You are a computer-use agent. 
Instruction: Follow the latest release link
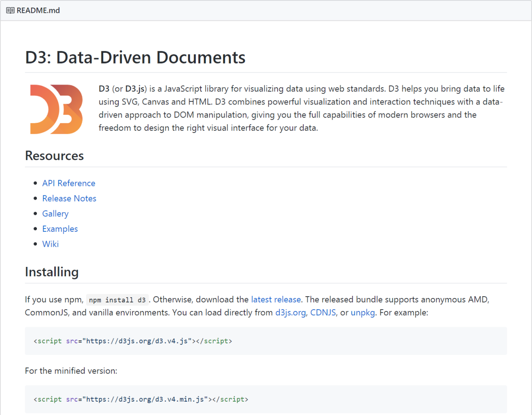click(x=276, y=300)
